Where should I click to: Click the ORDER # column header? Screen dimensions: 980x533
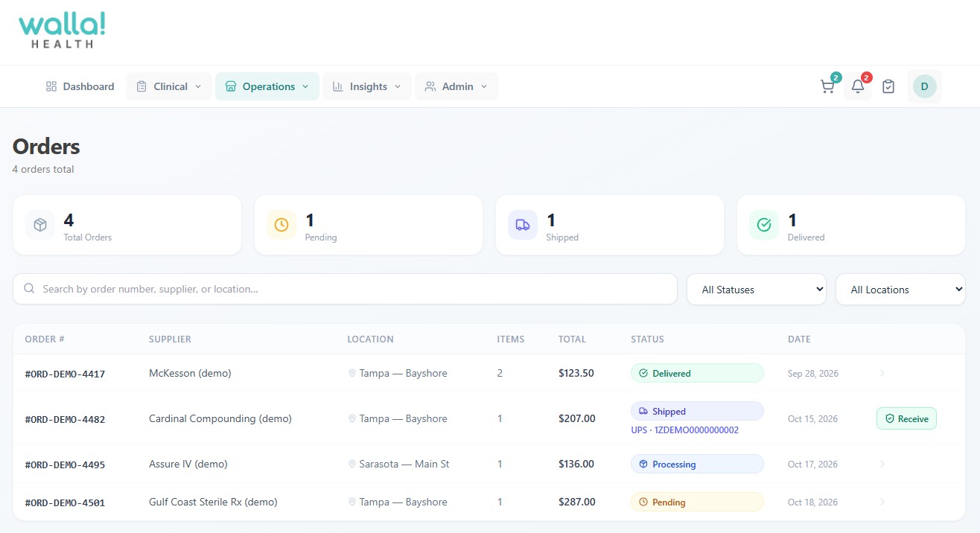(45, 339)
